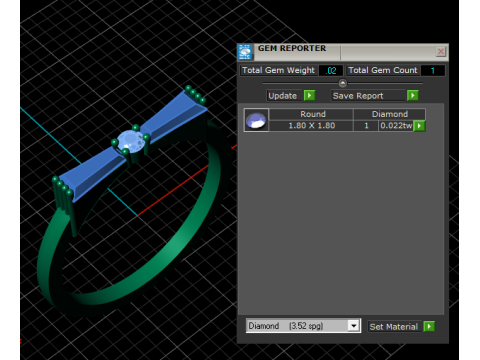Click the Total Gem Count value 1
This screenshot has width=480, height=360.
[x=433, y=71]
